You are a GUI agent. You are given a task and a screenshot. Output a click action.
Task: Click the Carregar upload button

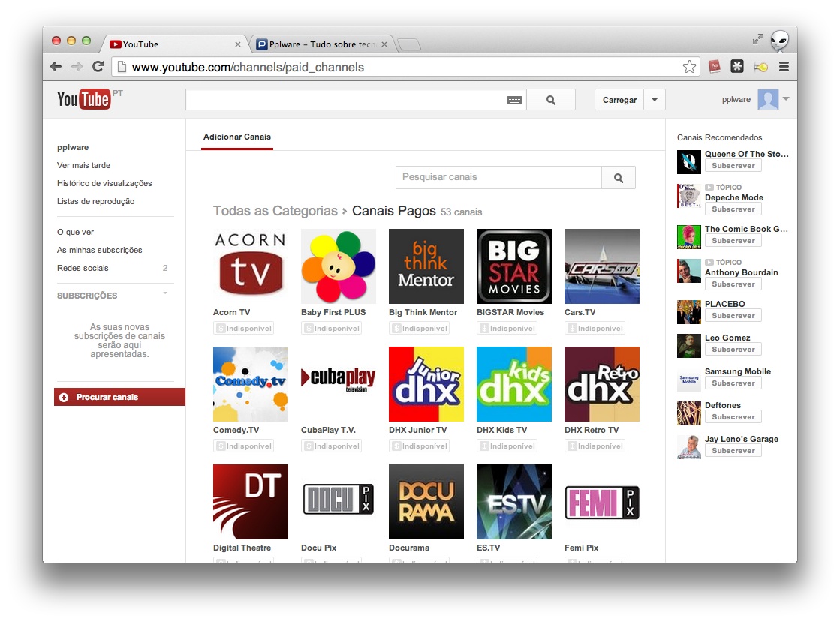[x=619, y=100]
